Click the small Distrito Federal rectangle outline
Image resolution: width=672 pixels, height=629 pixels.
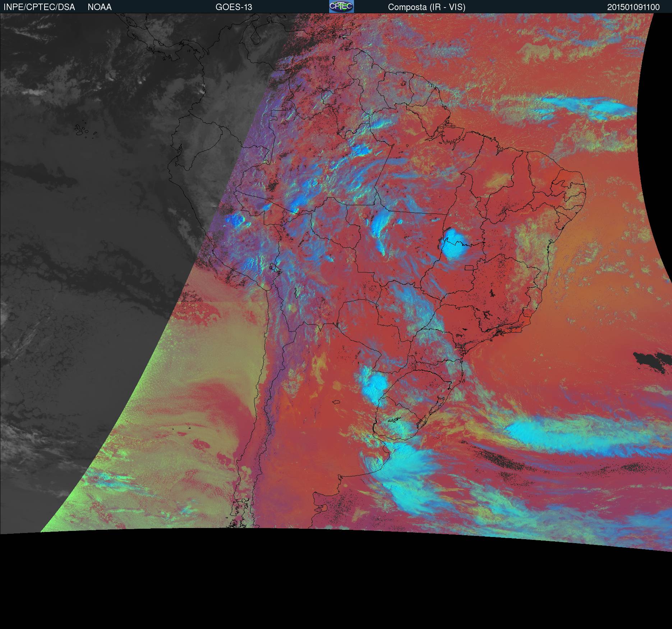tap(469, 267)
